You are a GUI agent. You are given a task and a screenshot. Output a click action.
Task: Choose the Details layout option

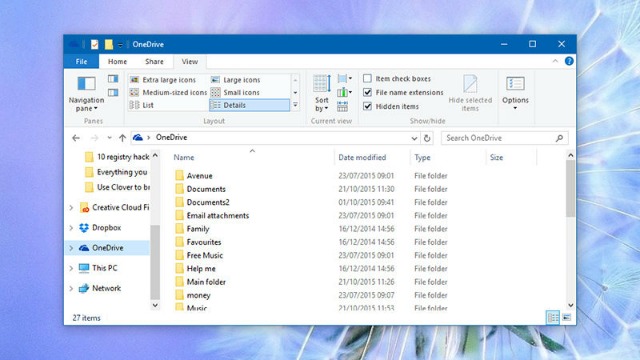pos(249,105)
